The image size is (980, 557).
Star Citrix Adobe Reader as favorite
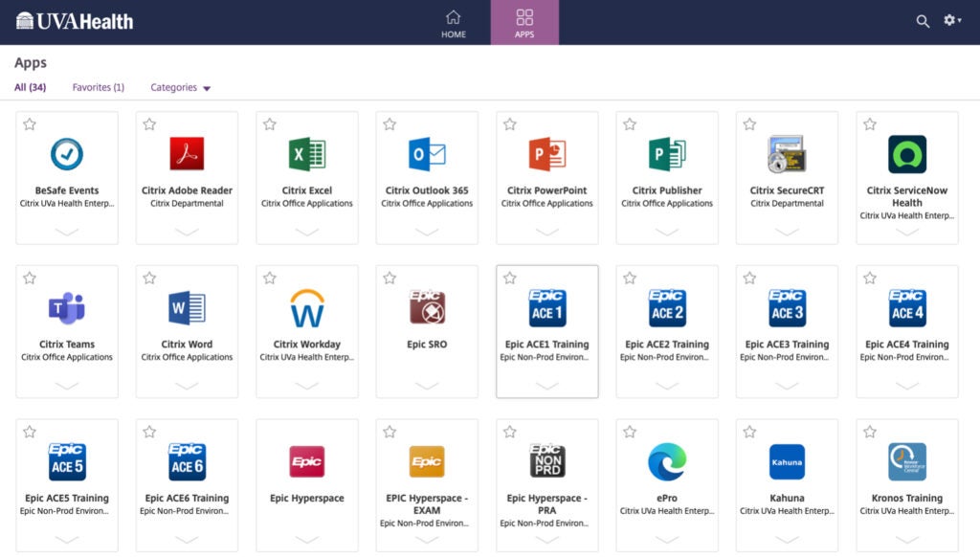pos(149,123)
